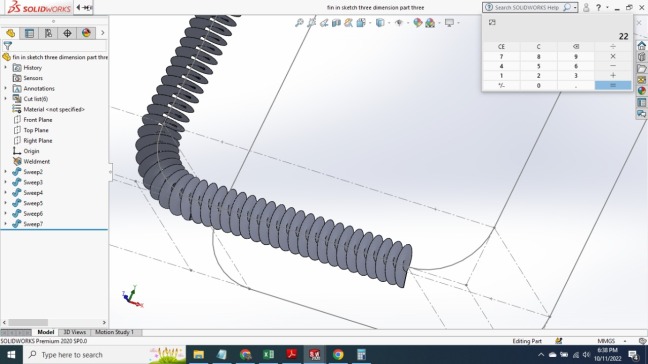Open the Help question mark menu
Screen dimensions: 648x364
tap(598, 7)
